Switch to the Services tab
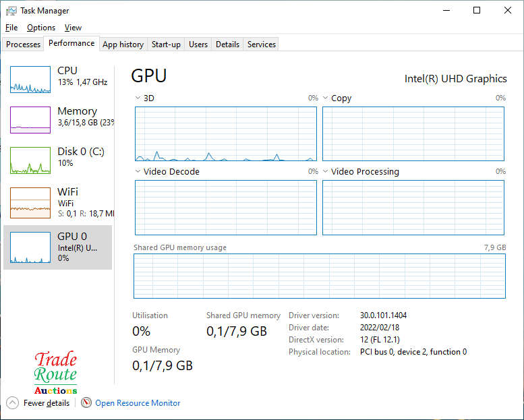This screenshot has height=420, width=524. click(261, 44)
